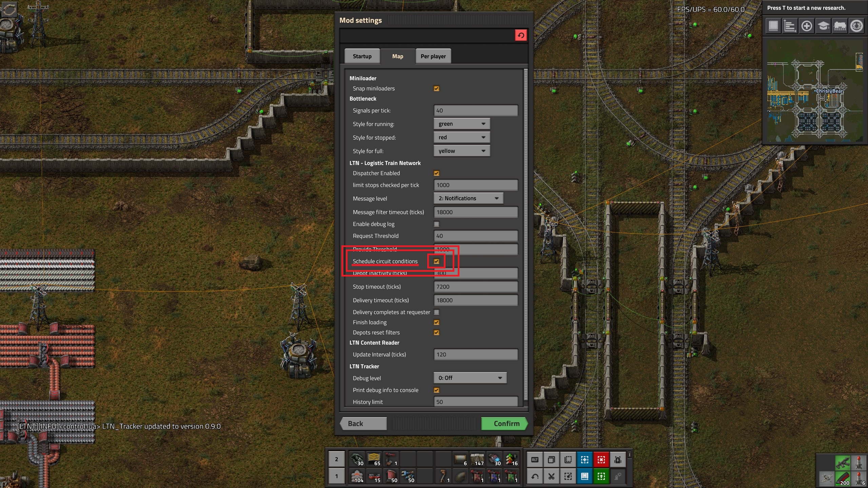Click the dashed-square select shortcut beside copy
This screenshot has height=488, width=868.
tap(568, 460)
